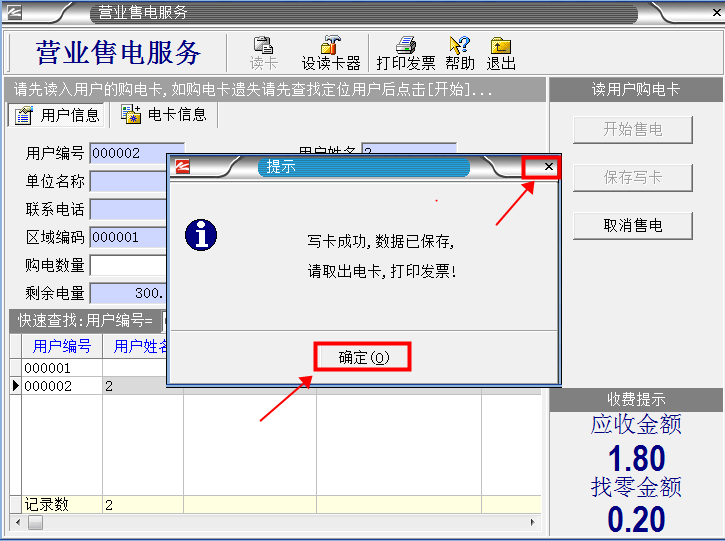Click the 取消售电 cancel sale button
Image resolution: width=725 pixels, height=541 pixels.
click(x=632, y=226)
